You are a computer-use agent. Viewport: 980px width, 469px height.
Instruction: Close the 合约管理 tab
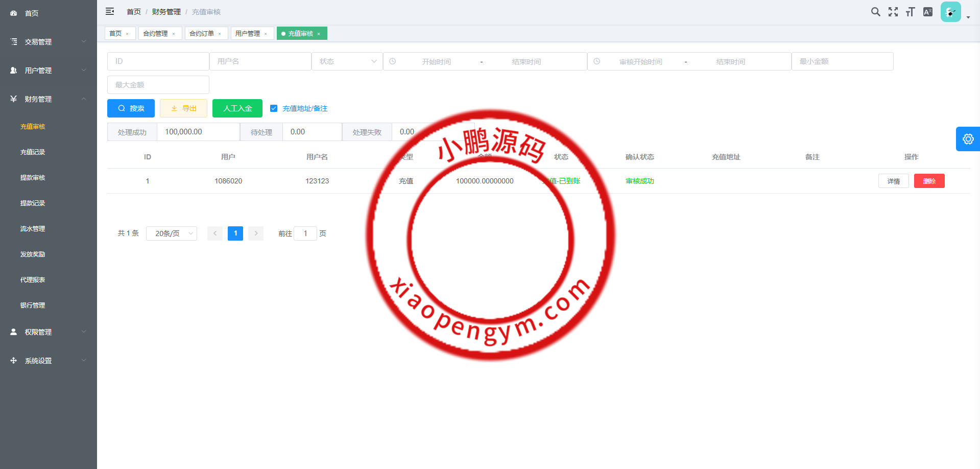point(174,34)
